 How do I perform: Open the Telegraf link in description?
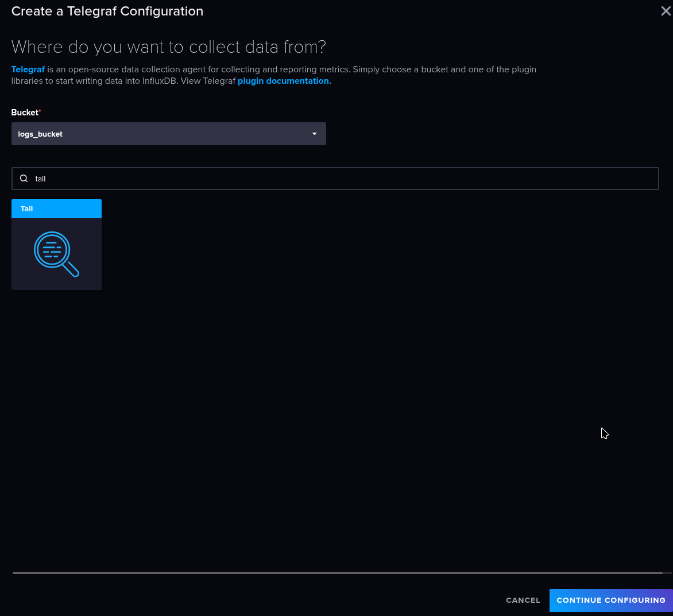click(x=28, y=69)
